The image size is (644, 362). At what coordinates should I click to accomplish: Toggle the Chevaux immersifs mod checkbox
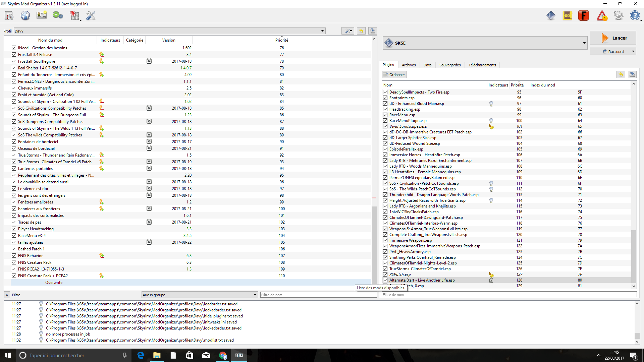14,88
